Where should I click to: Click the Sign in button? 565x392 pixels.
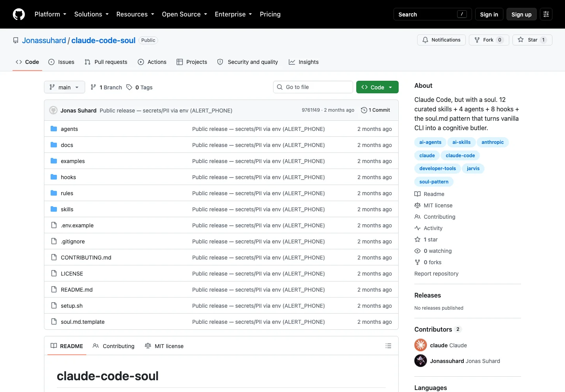489,14
